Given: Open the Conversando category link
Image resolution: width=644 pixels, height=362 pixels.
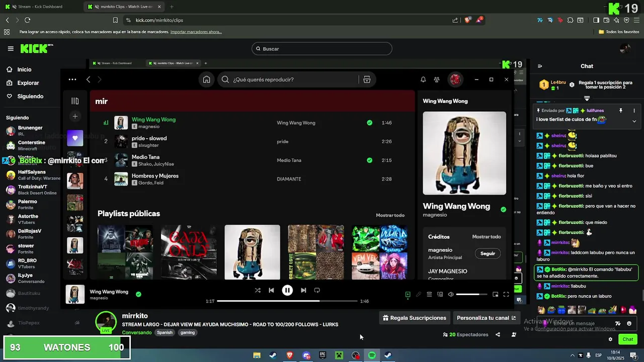Looking at the screenshot, I should 136,333.
